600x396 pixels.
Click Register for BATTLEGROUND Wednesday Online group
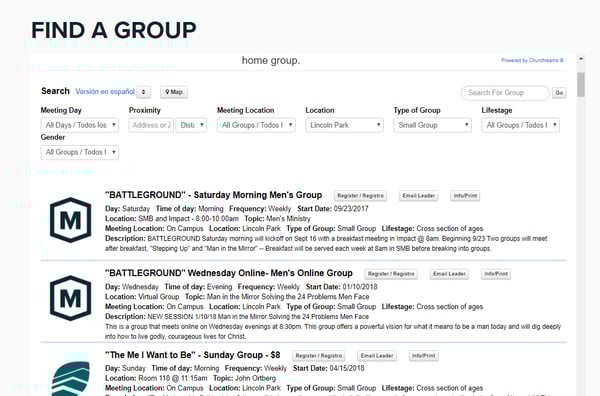(391, 274)
